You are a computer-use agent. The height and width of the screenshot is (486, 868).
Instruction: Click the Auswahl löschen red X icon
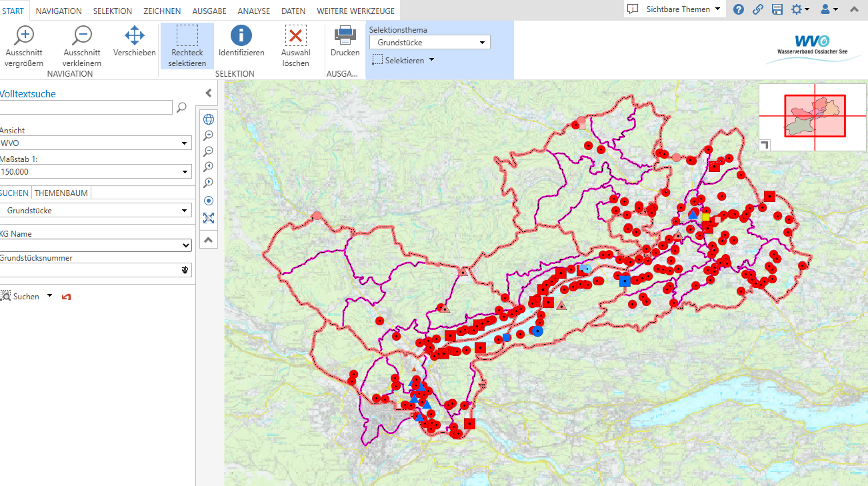295,36
